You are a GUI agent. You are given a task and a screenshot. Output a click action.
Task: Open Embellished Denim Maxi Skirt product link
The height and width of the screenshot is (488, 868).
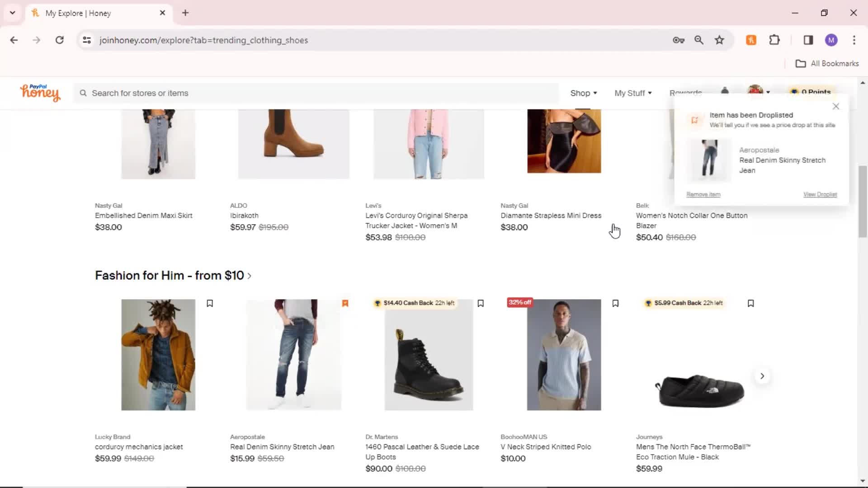tap(144, 216)
